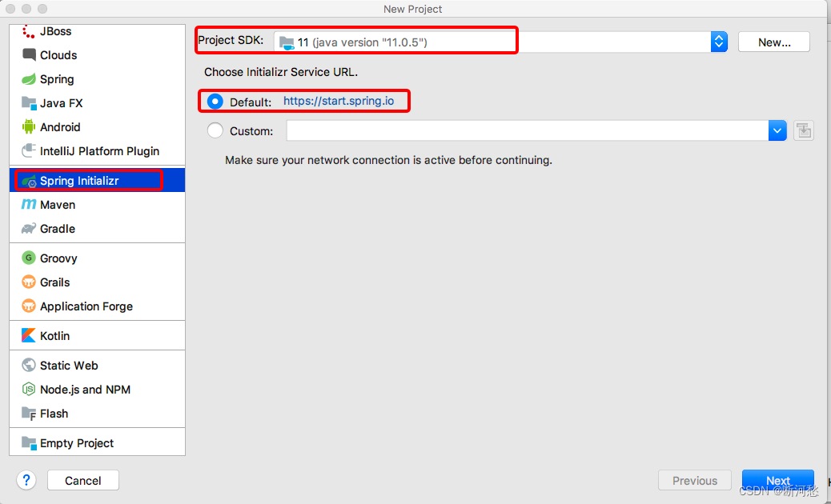Select the Empty Project type
The image size is (831, 504).
(75, 442)
